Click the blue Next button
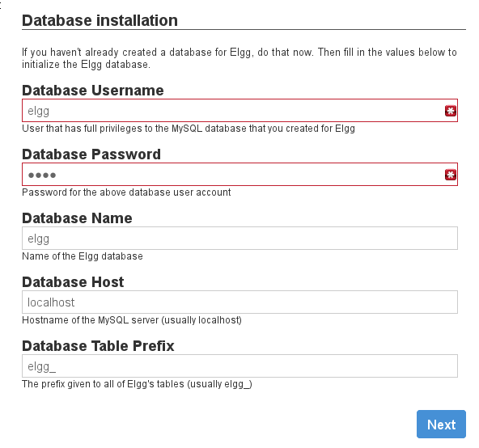This screenshot has width=479, height=448. (441, 425)
